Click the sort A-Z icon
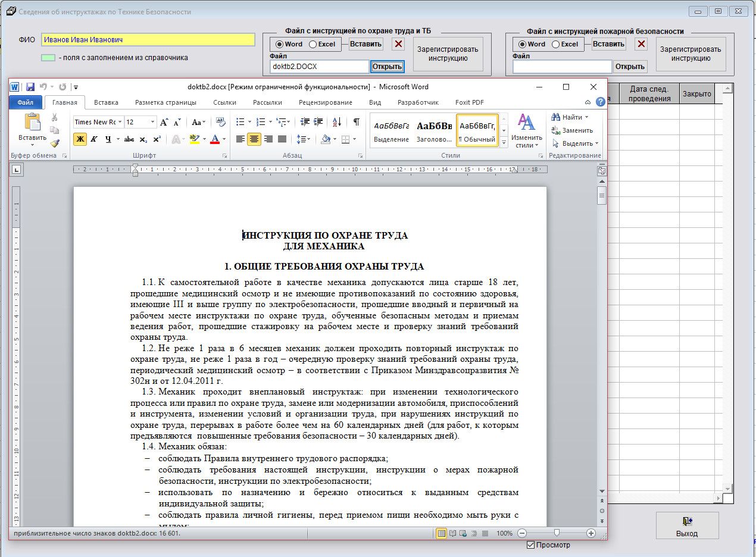756x557 pixels. (x=336, y=122)
